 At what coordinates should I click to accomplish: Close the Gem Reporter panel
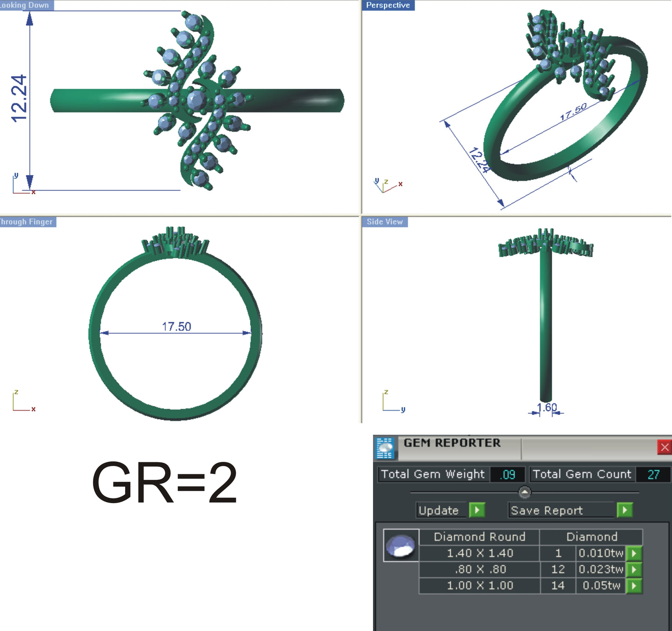[664, 447]
